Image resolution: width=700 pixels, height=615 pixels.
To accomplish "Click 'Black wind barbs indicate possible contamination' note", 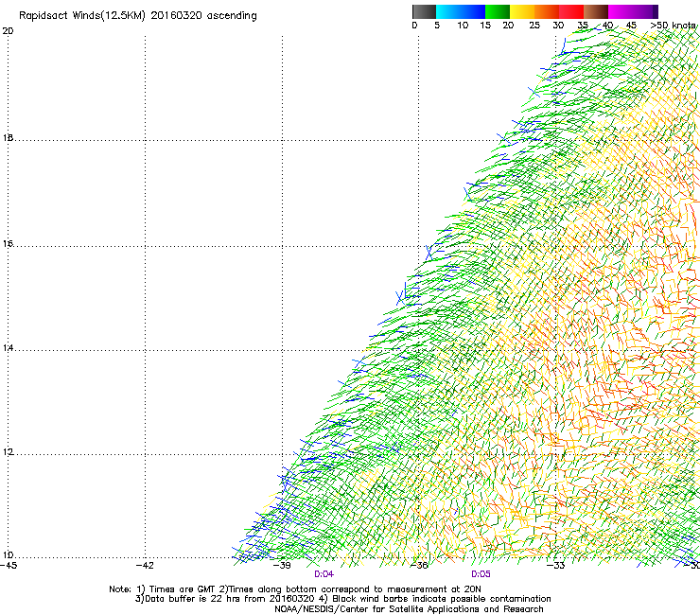I will [442, 599].
